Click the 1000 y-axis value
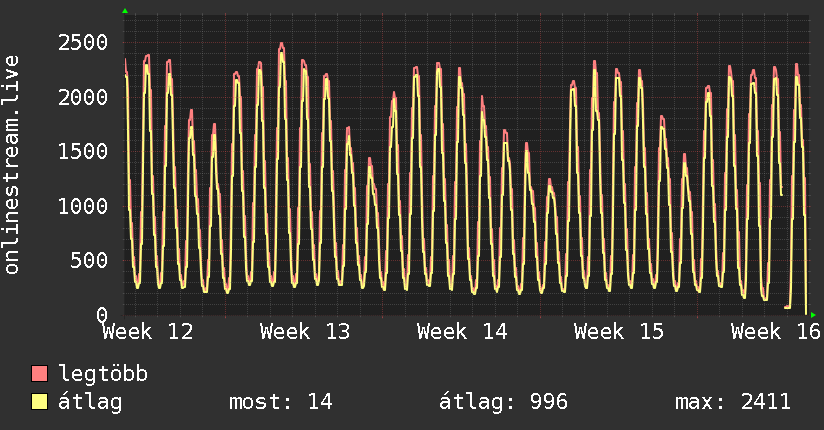The image size is (824, 430). [83, 206]
